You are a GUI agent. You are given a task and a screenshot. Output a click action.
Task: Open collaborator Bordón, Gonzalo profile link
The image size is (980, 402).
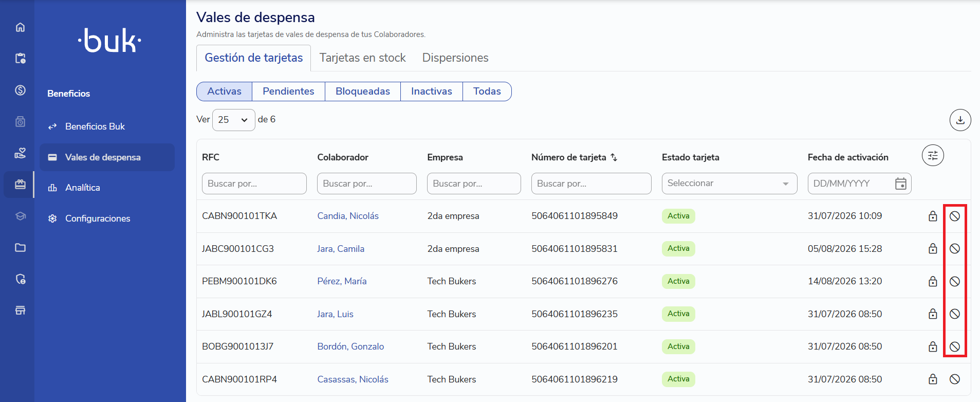350,346
